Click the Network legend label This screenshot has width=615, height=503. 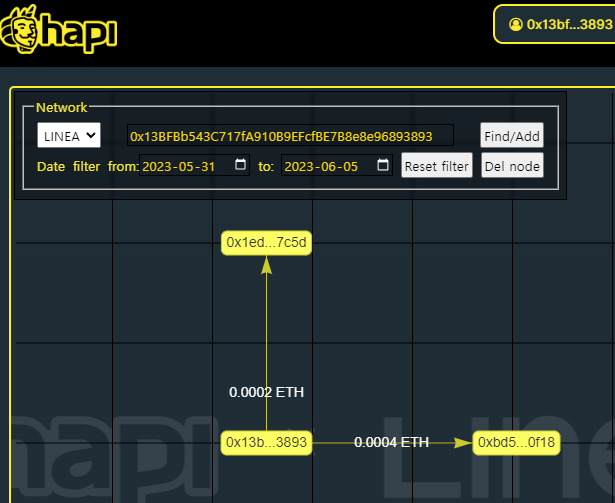pos(62,108)
